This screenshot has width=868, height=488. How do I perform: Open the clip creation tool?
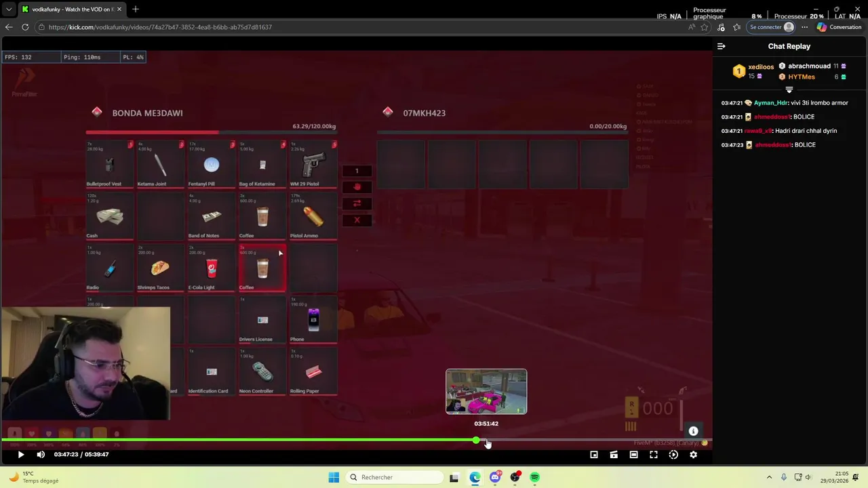614,455
